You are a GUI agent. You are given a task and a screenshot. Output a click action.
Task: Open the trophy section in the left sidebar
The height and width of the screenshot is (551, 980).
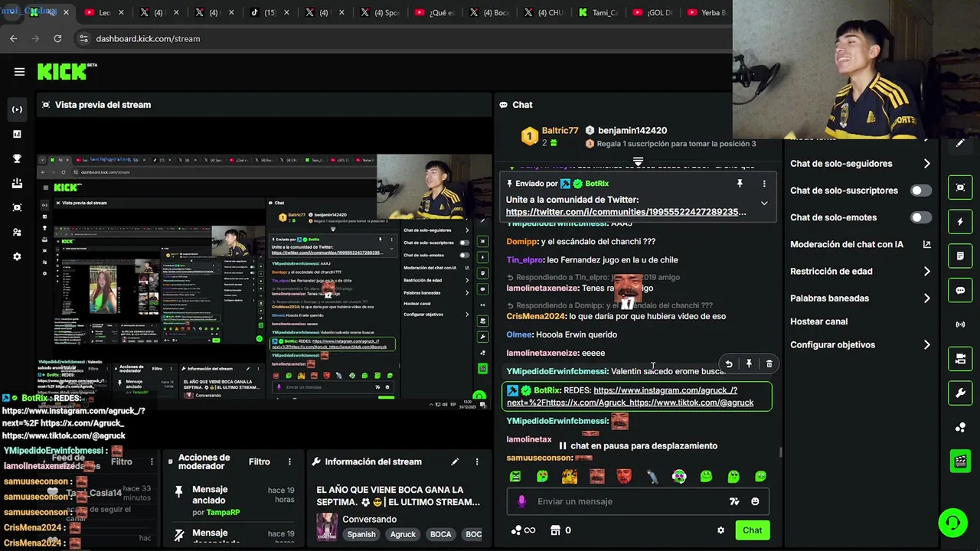coord(17,158)
